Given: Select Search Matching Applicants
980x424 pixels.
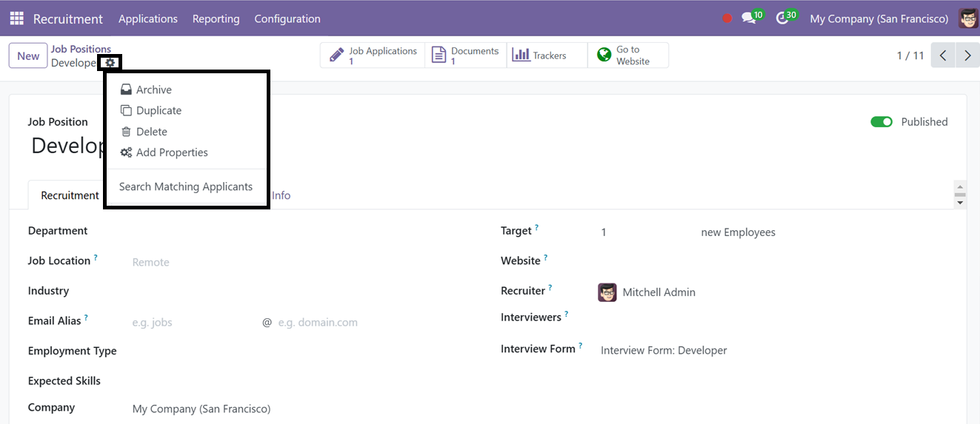Looking at the screenshot, I should click(x=186, y=186).
